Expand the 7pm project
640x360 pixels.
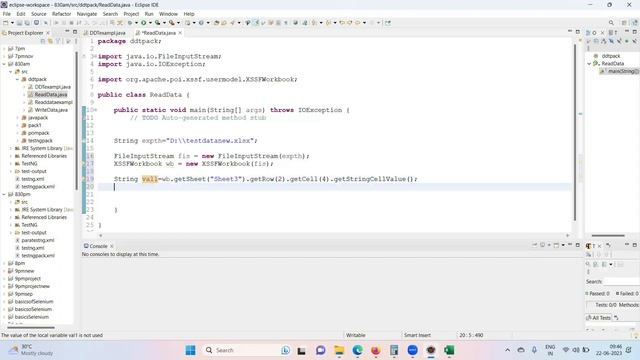coord(4,49)
